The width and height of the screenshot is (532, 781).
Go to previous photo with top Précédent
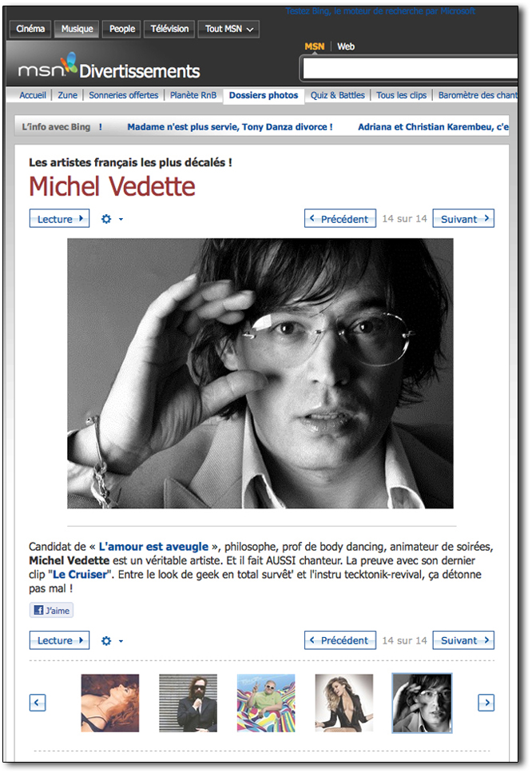coord(340,219)
